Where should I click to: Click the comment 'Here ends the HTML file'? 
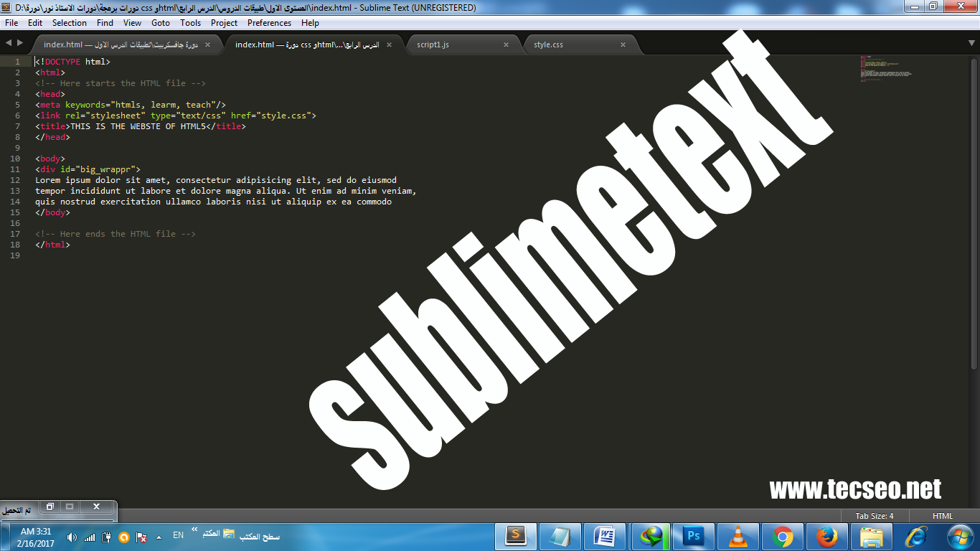point(116,234)
